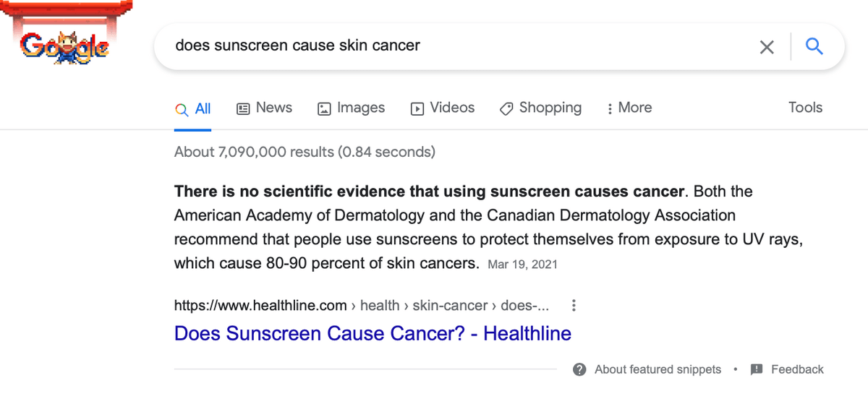This screenshot has width=868, height=404.
Task: Expand the More search categories menu
Action: 629,108
